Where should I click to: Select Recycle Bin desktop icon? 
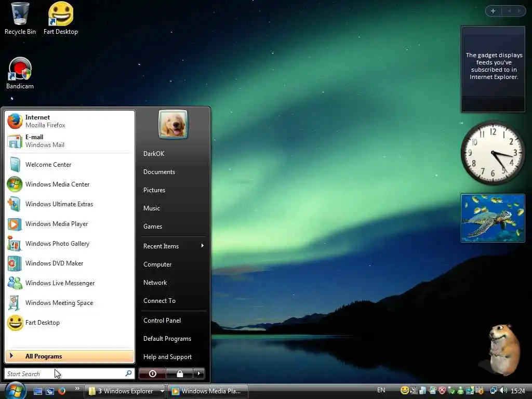[x=20, y=19]
